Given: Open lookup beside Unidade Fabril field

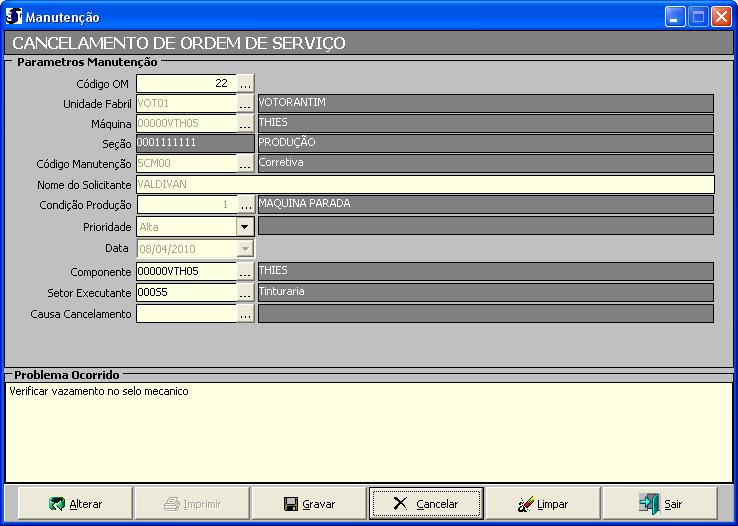Looking at the screenshot, I should 245,103.
